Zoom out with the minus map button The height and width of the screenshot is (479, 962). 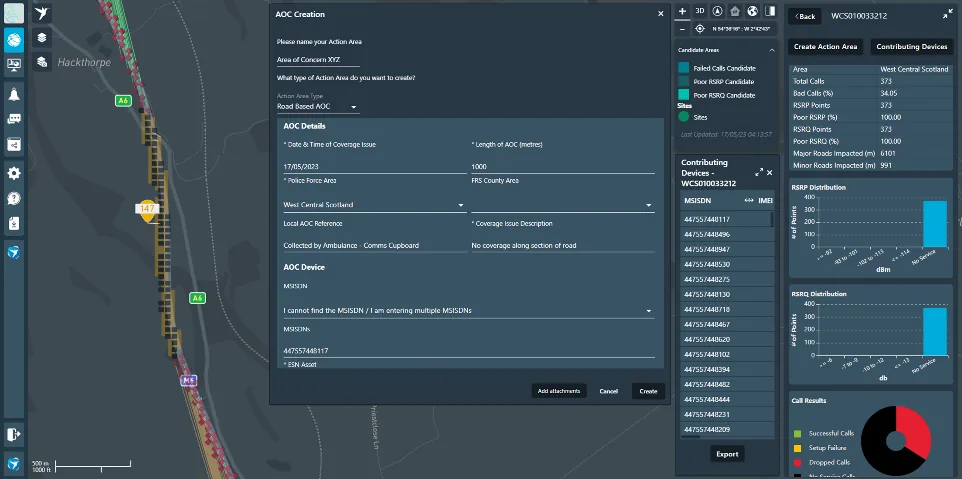click(x=682, y=29)
